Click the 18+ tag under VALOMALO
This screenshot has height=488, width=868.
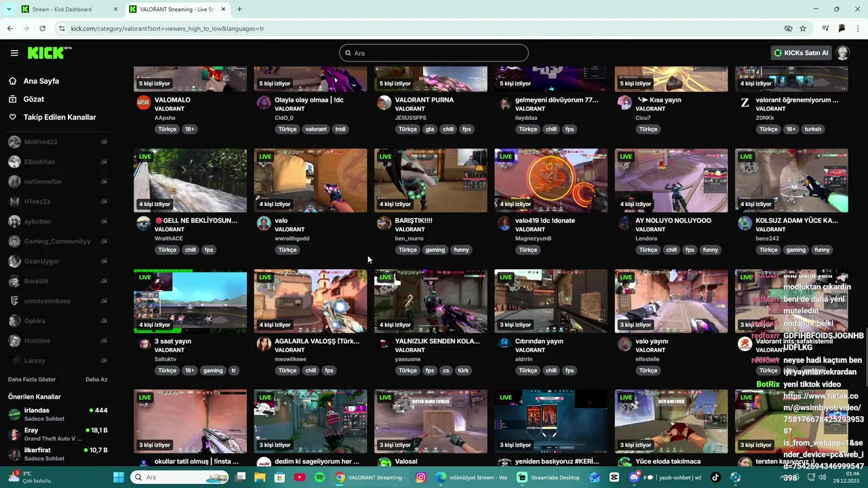(190, 129)
